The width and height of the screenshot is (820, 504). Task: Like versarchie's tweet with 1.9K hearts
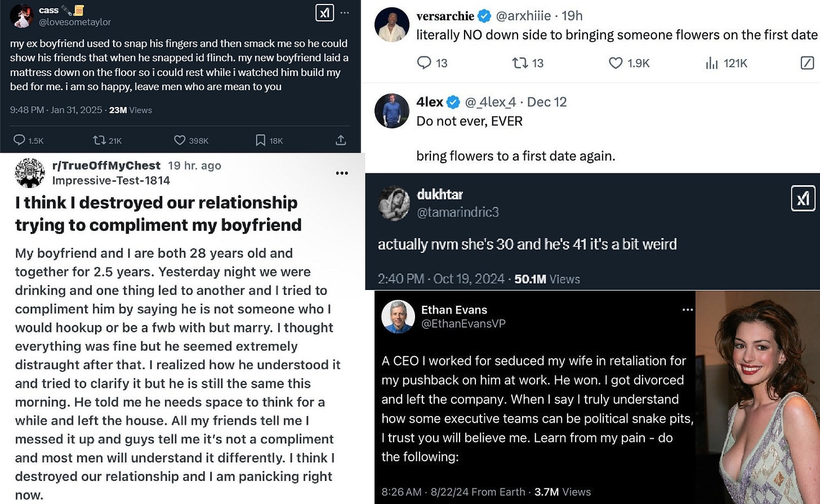coord(616,63)
